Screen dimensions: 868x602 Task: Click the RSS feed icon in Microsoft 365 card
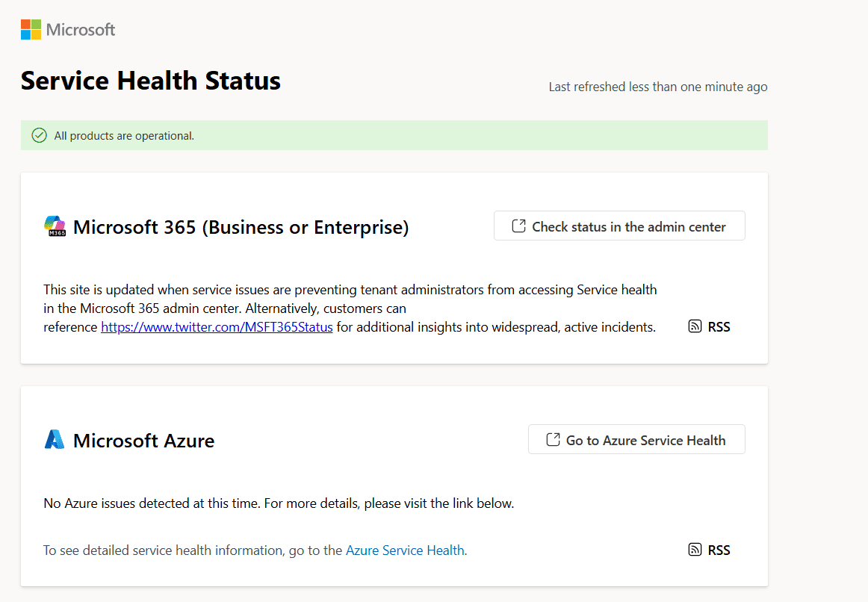pos(695,326)
